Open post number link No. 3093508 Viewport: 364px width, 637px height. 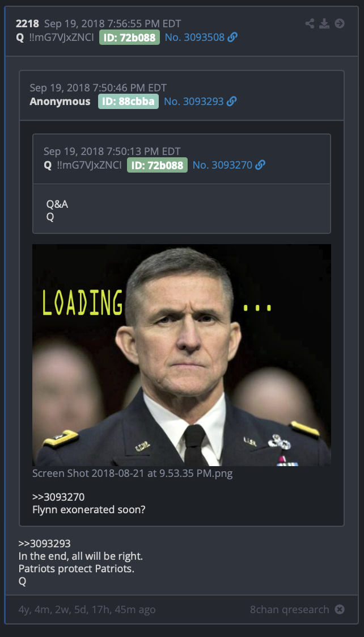pos(194,37)
